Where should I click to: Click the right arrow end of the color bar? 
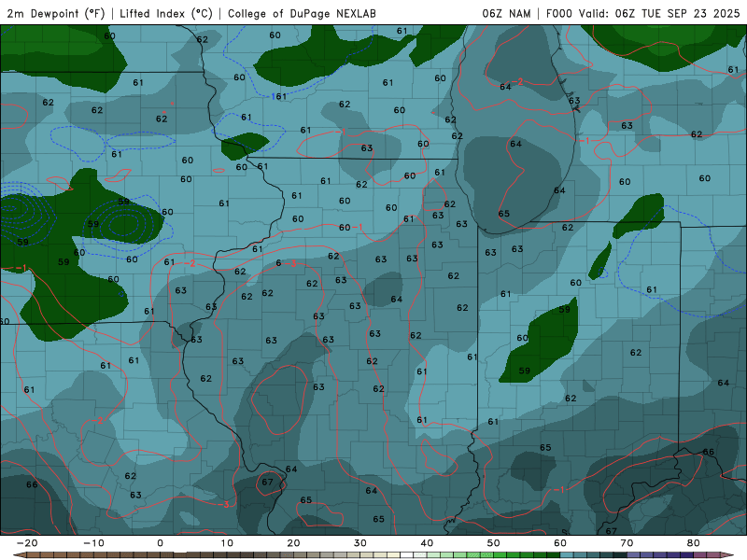point(727,555)
